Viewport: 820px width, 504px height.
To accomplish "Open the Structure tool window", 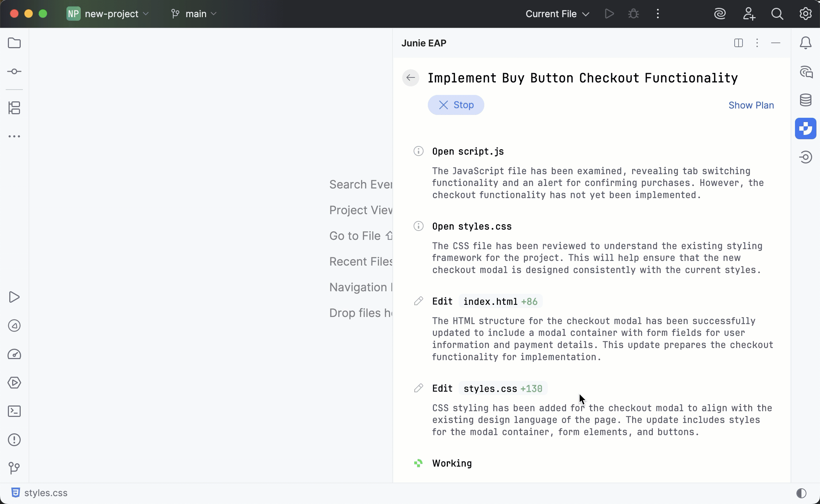I will point(14,108).
